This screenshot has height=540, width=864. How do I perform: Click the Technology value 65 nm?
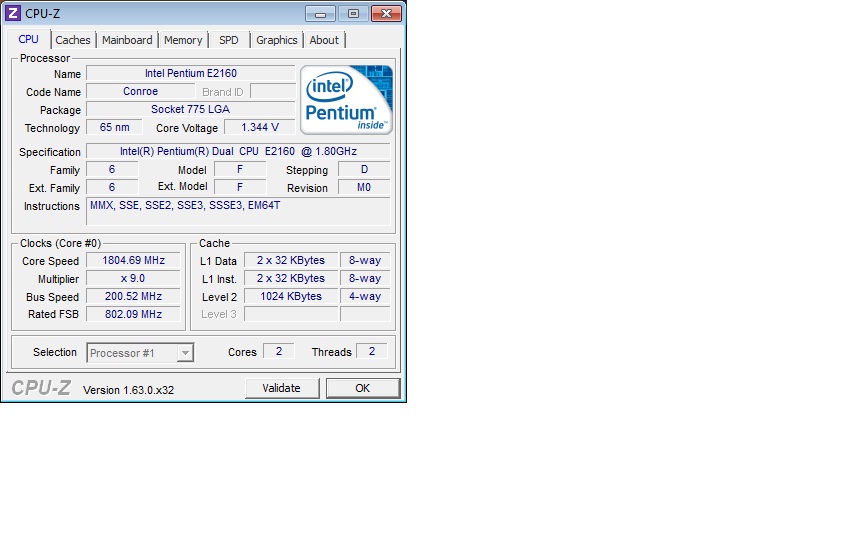114,127
